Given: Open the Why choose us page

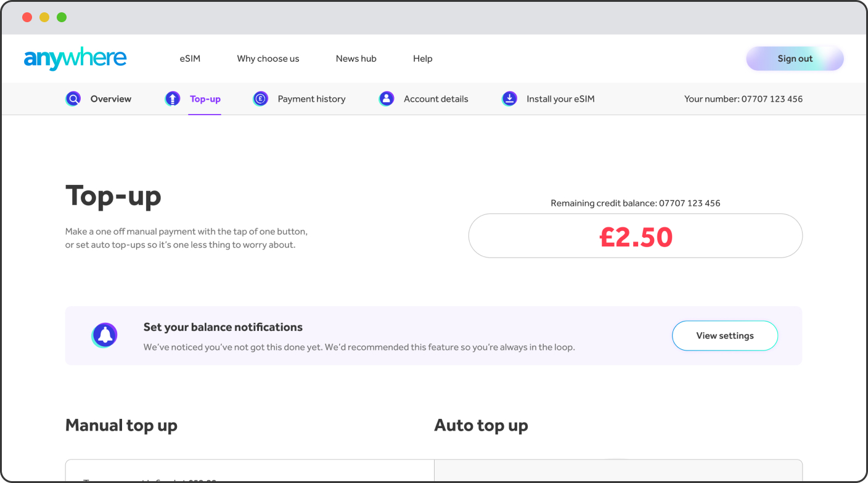Looking at the screenshot, I should coord(268,59).
